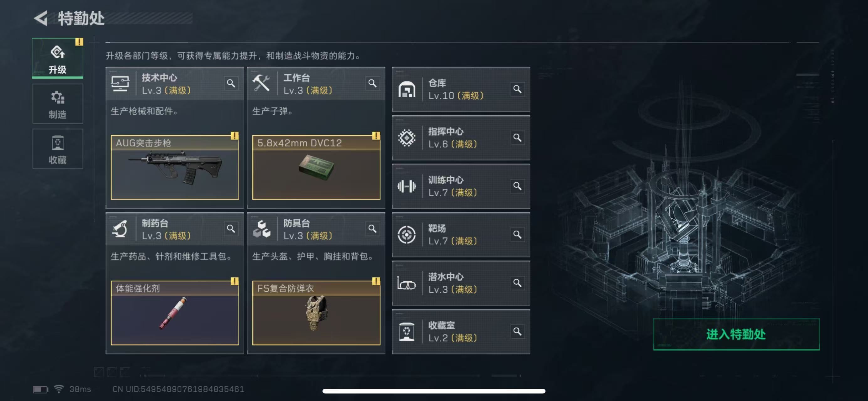Choose the 5.8x42mm DVC12 ammo thumbnail
The width and height of the screenshot is (868, 401).
pos(316,167)
